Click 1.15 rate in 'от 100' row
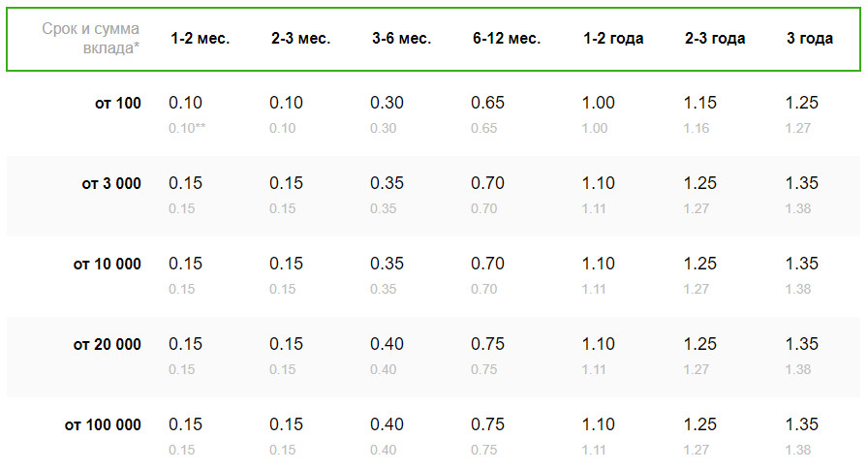868x470 pixels. pyautogui.click(x=700, y=103)
